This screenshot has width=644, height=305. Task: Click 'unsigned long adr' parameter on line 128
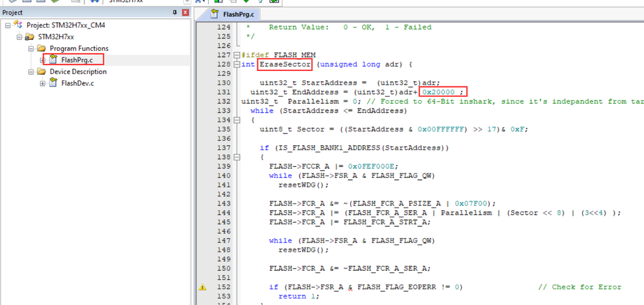pos(360,64)
